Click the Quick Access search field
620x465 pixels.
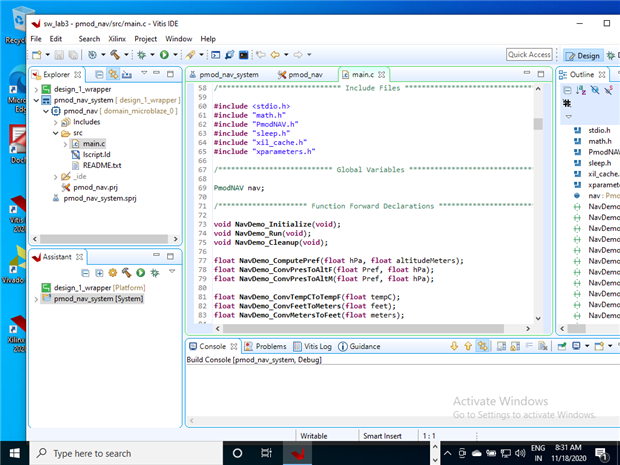529,55
